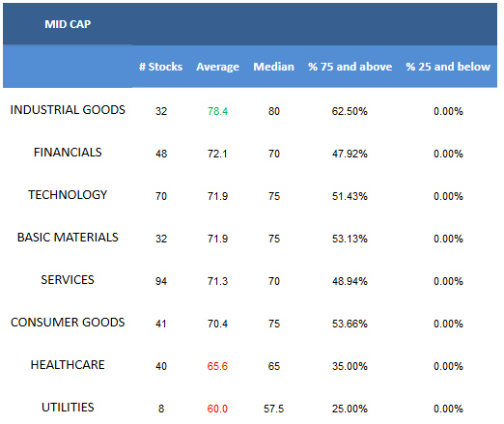Click the 94 stocks cell for Services

click(x=161, y=281)
